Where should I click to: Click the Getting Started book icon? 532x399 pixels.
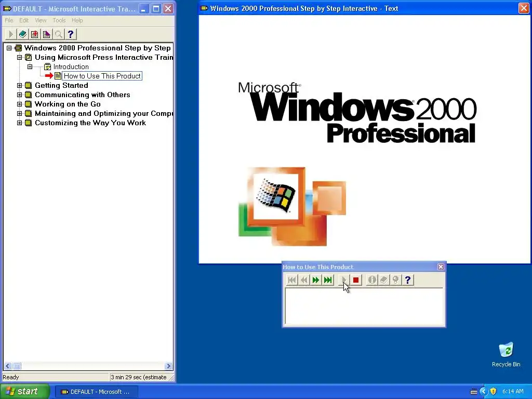pos(29,86)
